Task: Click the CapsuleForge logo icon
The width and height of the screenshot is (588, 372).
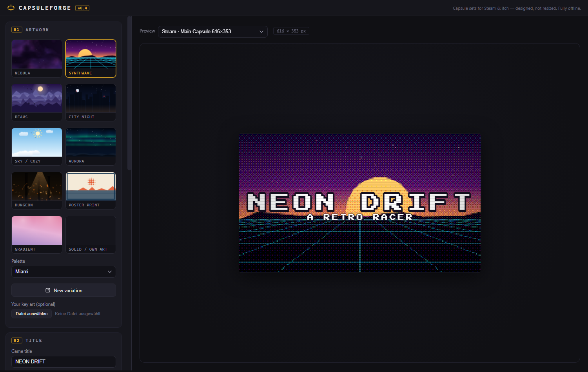Action: coord(11,8)
